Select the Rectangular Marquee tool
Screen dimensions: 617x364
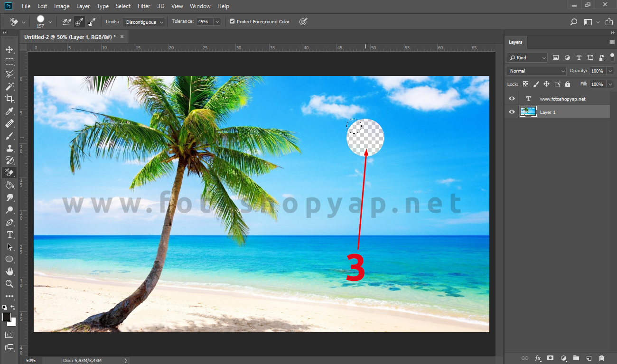coord(9,62)
